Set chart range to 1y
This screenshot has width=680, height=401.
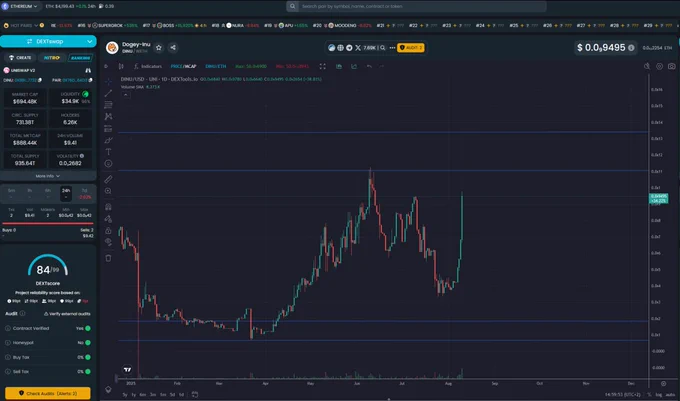click(134, 394)
